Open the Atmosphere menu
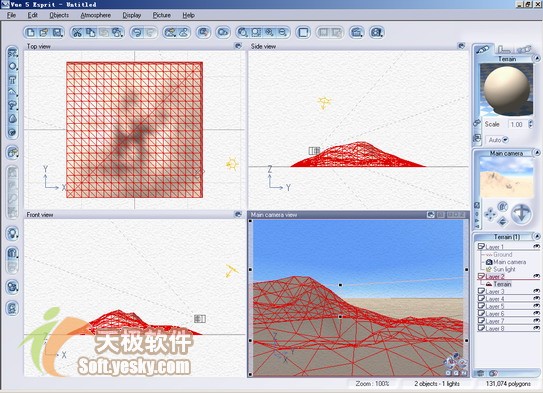This screenshot has height=393, width=543. click(x=96, y=15)
